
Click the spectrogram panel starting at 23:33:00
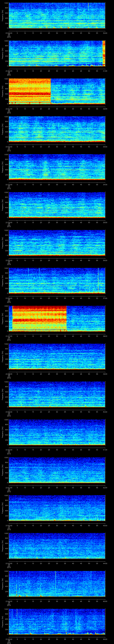(57, 167)
